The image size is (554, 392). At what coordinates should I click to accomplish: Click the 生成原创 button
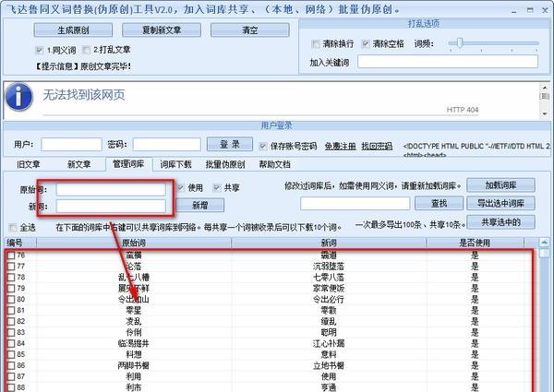[x=73, y=30]
